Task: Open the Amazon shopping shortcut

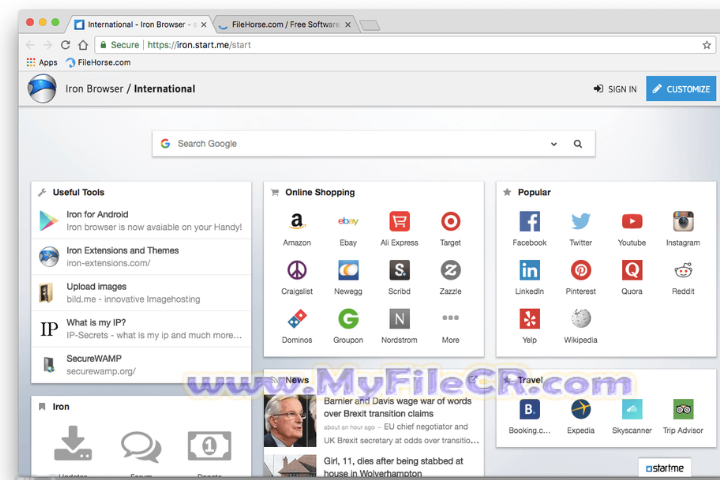Action: (297, 229)
